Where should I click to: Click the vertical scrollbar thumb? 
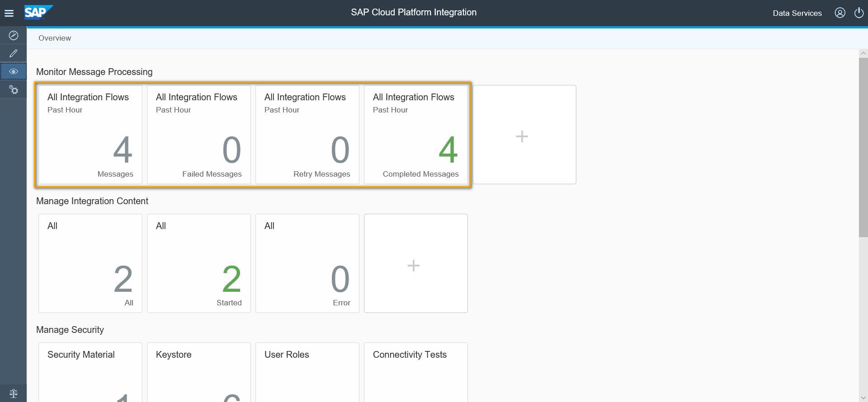[863, 147]
